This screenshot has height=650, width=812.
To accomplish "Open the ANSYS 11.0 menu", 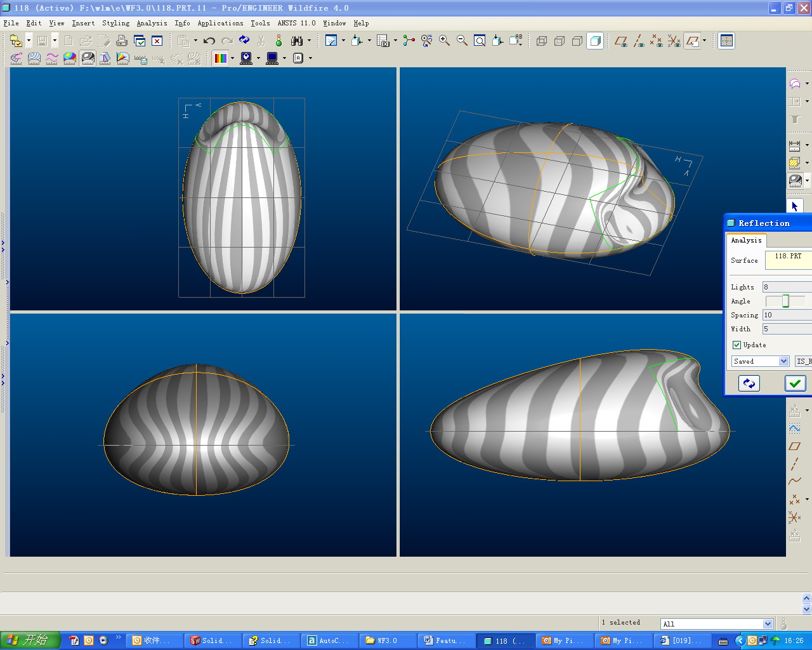I will pos(296,23).
